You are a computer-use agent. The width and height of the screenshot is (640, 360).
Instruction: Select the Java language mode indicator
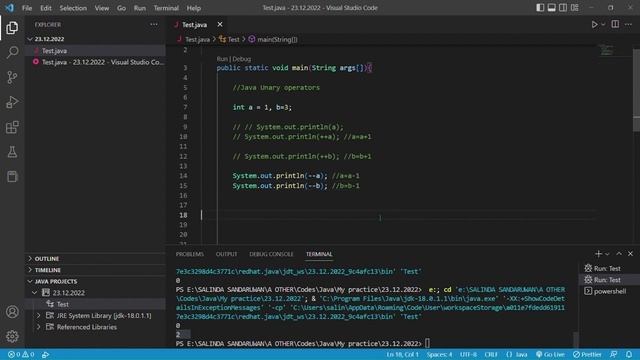pyautogui.click(x=517, y=354)
